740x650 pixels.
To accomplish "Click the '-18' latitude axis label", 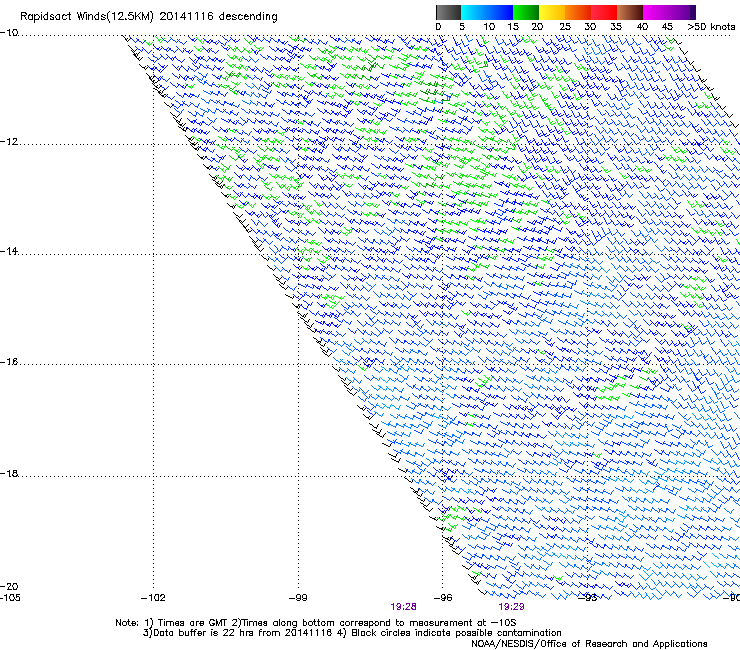I will pyautogui.click(x=9, y=473).
